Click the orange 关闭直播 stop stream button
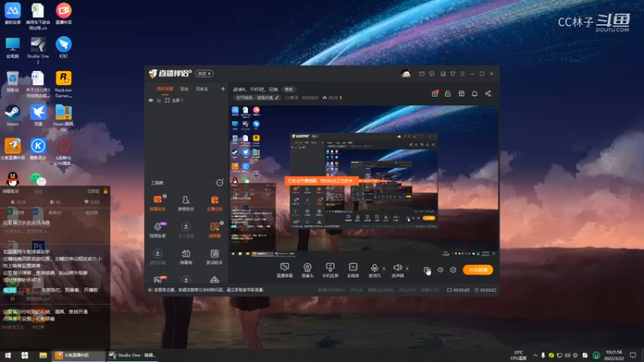Image resolution: width=644 pixels, height=362 pixels. (477, 270)
